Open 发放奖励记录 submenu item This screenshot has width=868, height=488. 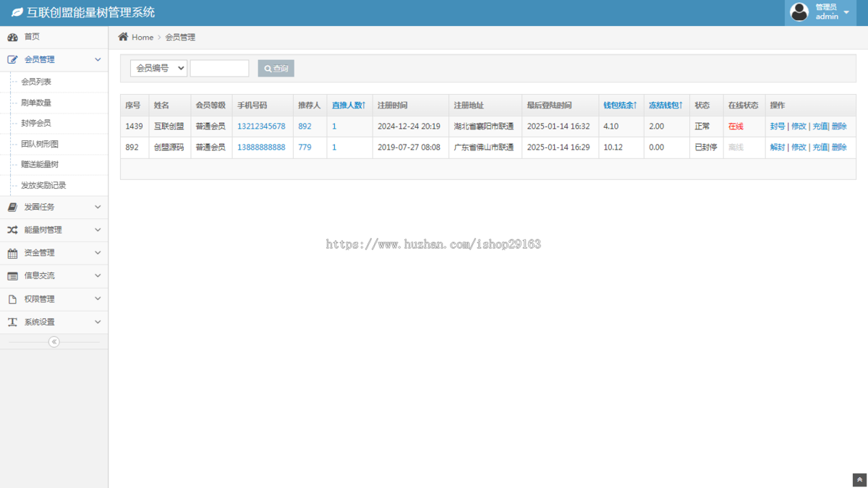pyautogui.click(x=43, y=186)
